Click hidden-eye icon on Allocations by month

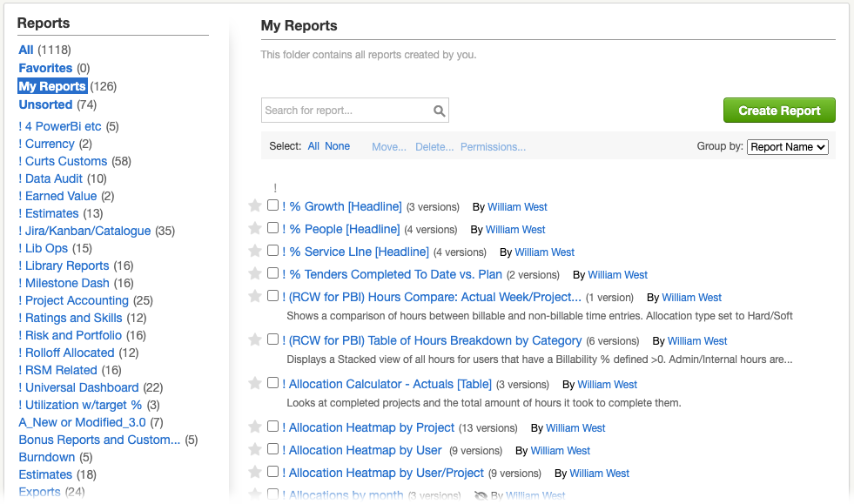tap(480, 496)
